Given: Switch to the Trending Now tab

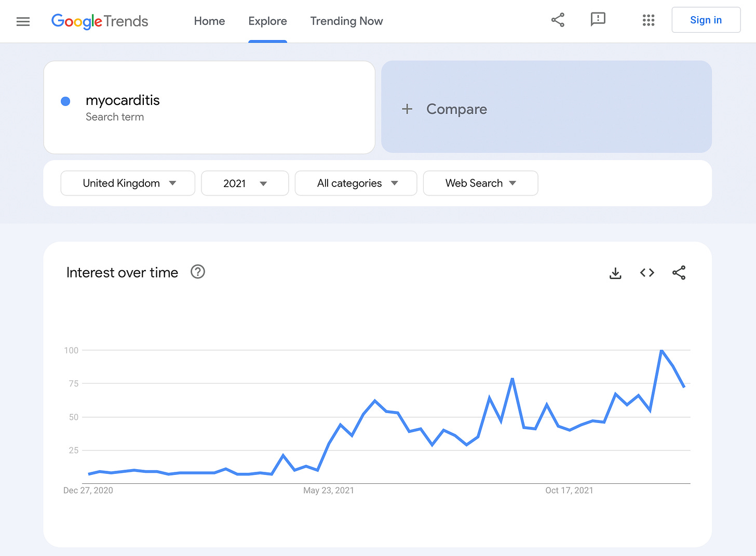Looking at the screenshot, I should coord(346,21).
